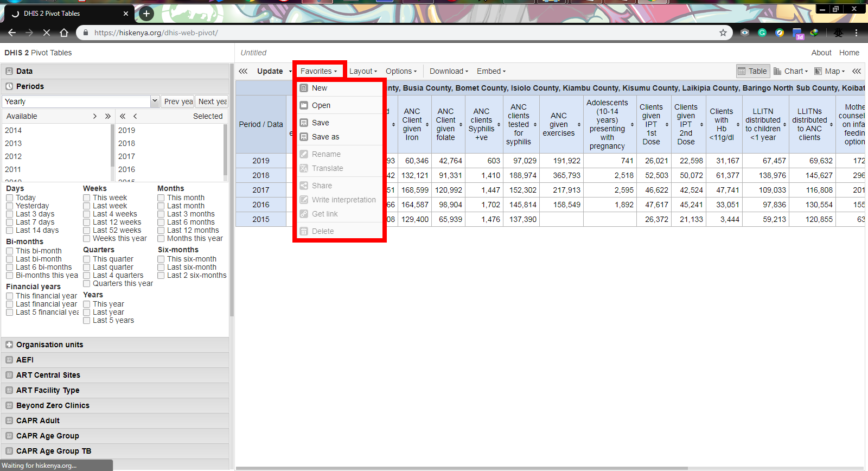Image resolution: width=868 pixels, height=471 pixels.
Task: Choose Save as from Favorites menu
Action: [325, 137]
